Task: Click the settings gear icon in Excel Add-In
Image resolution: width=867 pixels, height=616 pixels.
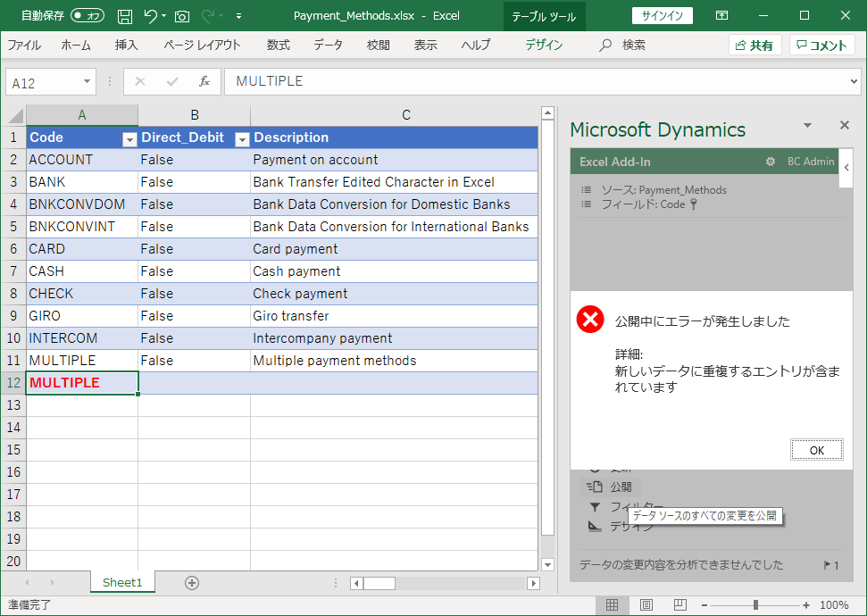Action: click(x=771, y=162)
